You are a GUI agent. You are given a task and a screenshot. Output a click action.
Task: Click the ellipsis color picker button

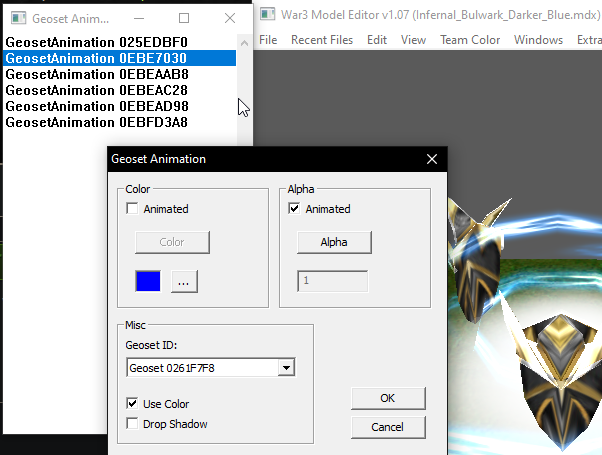184,281
